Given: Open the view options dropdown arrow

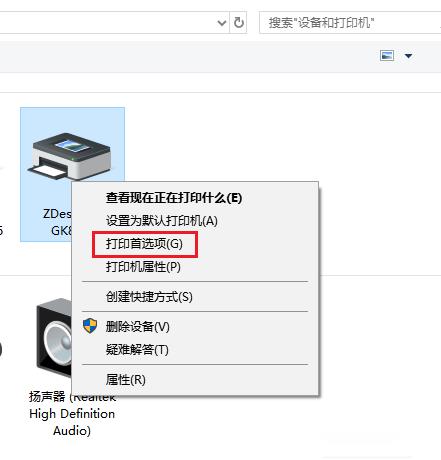Looking at the screenshot, I should pyautogui.click(x=408, y=56).
